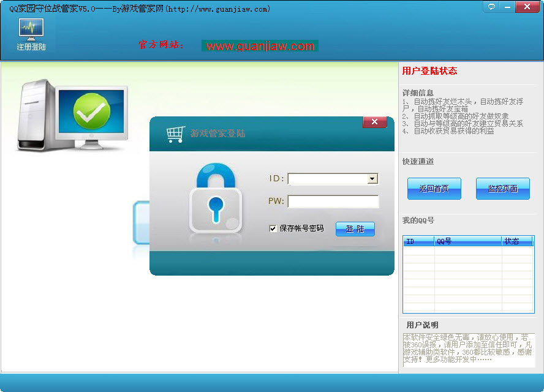The width and height of the screenshot is (544, 392).
Task: Close the 游戏管家登陆 dialog
Action: (375, 122)
